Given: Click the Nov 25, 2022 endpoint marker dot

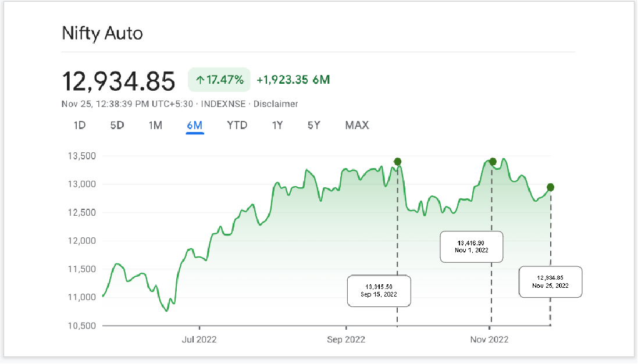Looking at the screenshot, I should pyautogui.click(x=550, y=187).
